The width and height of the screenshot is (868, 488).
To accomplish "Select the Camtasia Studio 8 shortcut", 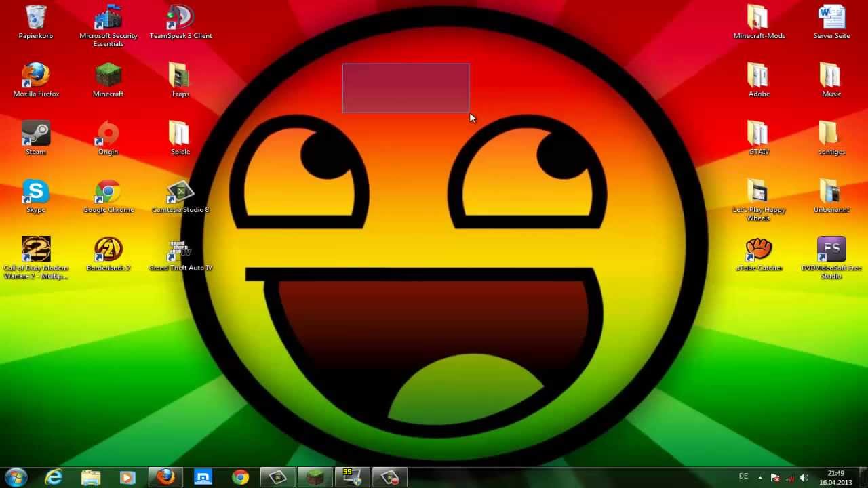I will point(180,197).
